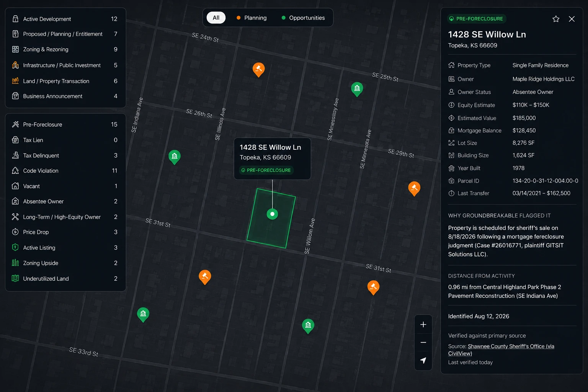Click the Zoning Upside icon
588x392 pixels.
15,263
